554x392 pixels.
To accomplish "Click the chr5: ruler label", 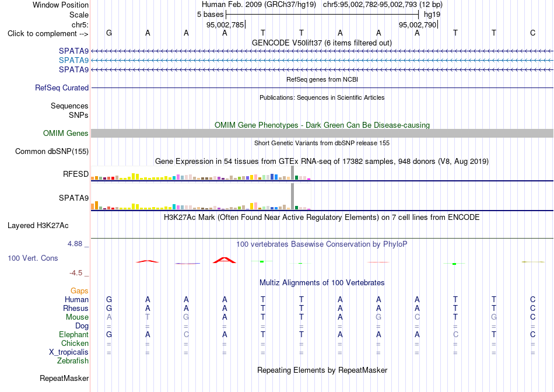I will 80,24.
